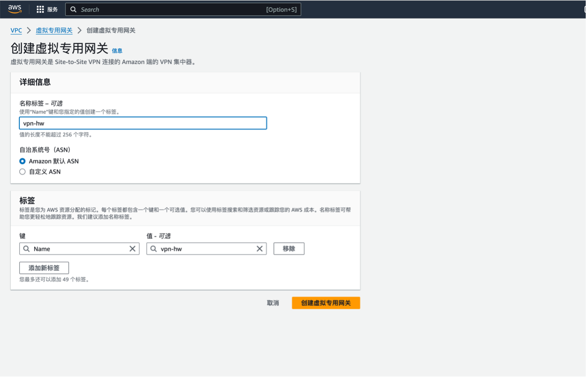
Task: Open the 虚拟专用网关 breadcrumb link
Action: 54,30
